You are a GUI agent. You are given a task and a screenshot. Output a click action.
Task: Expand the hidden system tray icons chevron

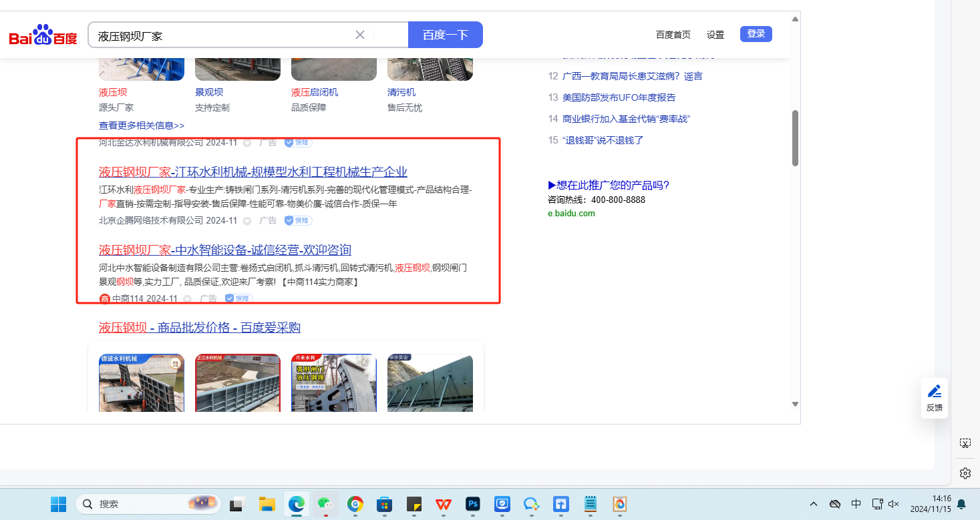(813, 504)
